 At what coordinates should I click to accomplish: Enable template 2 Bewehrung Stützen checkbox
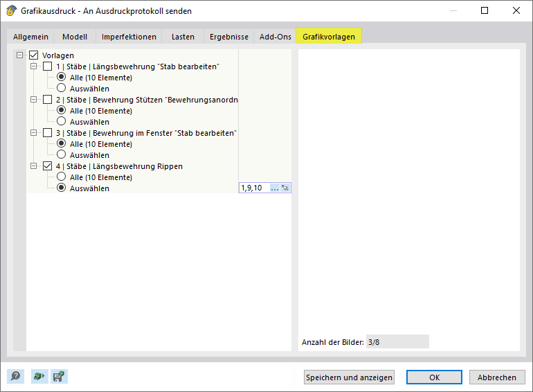(x=47, y=100)
